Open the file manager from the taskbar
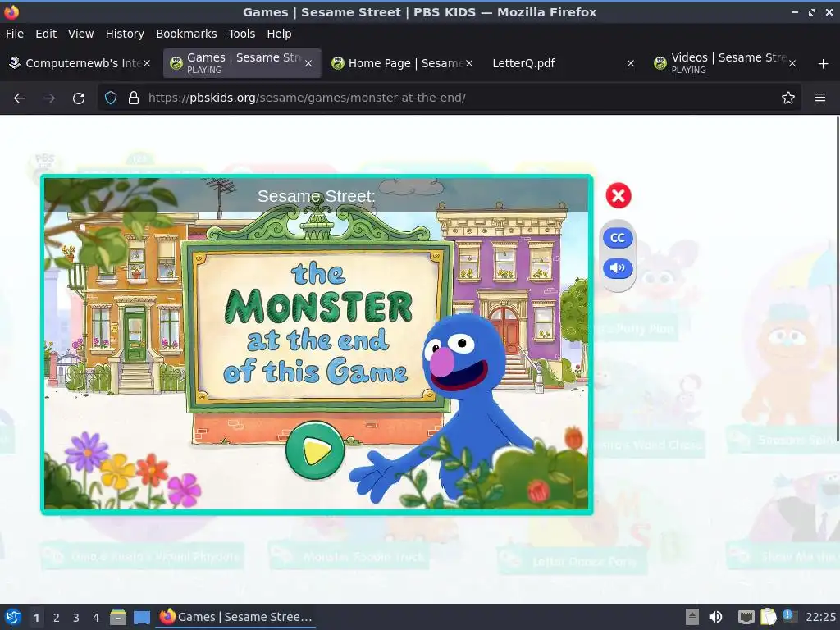The width and height of the screenshot is (840, 630). 118,617
